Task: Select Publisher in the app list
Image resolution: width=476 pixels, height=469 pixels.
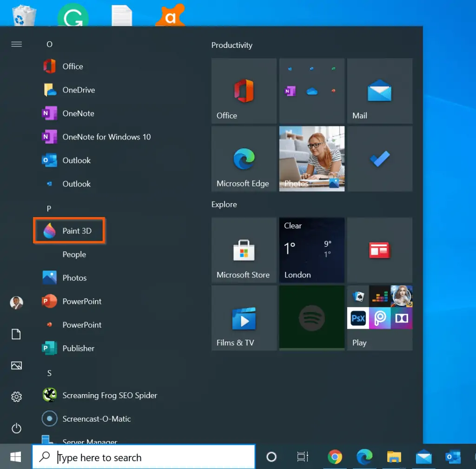Action: click(78, 348)
